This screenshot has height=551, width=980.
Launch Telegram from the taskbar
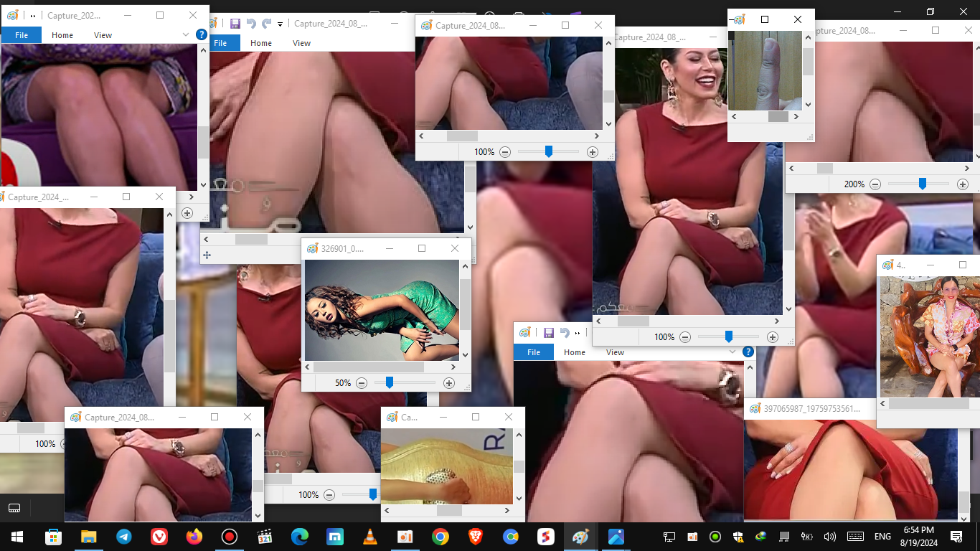click(124, 537)
